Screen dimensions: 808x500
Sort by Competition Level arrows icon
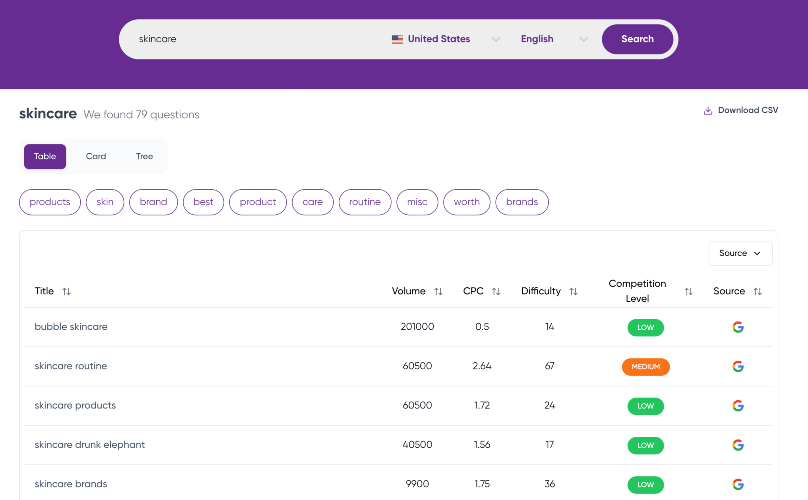point(688,291)
